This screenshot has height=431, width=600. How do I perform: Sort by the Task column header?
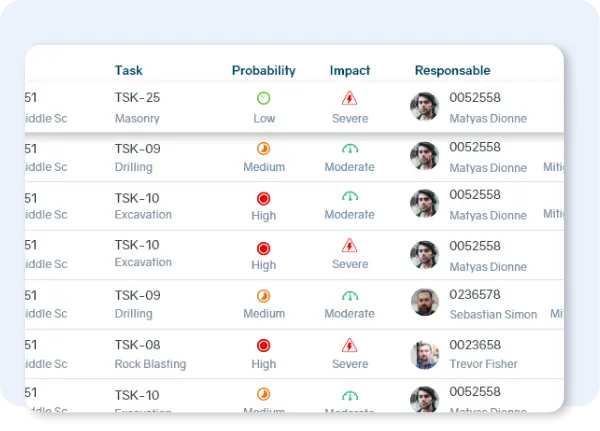click(129, 70)
